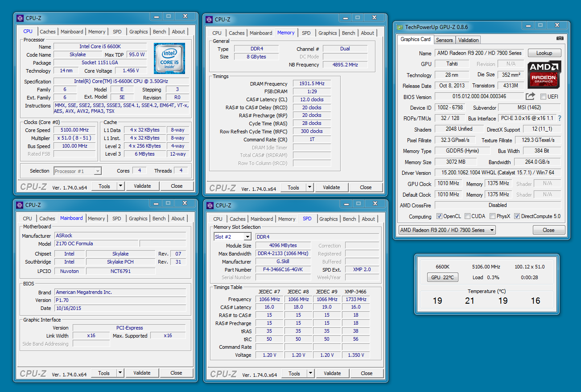This screenshot has height=392, width=581.
Task: Click the Lookup button in GPU-Z
Action: coord(544,53)
